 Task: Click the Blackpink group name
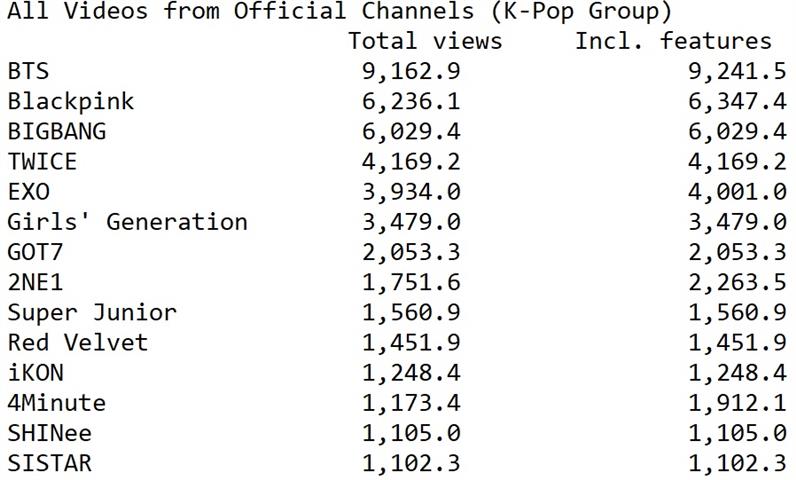coord(71,101)
